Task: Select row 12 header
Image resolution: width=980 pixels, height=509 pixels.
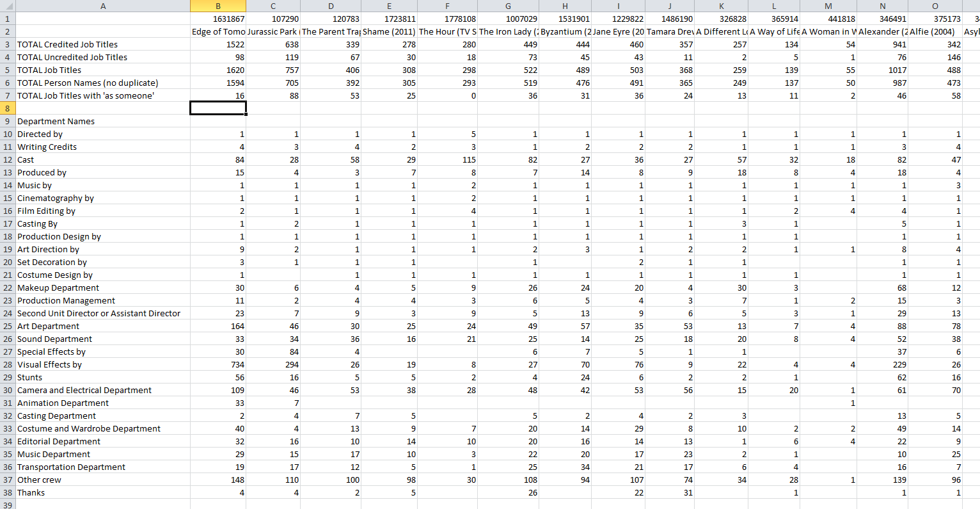Action: click(x=7, y=159)
